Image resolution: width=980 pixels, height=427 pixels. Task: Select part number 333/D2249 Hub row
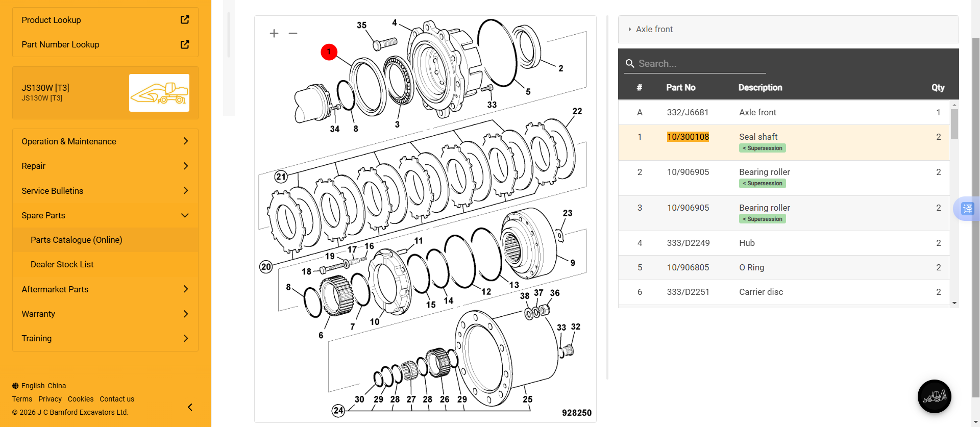tap(688, 243)
